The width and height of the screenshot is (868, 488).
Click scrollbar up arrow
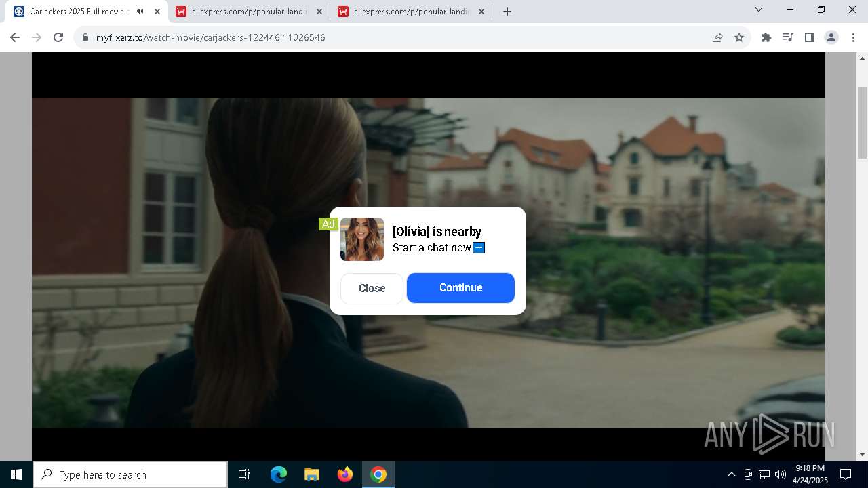point(862,60)
